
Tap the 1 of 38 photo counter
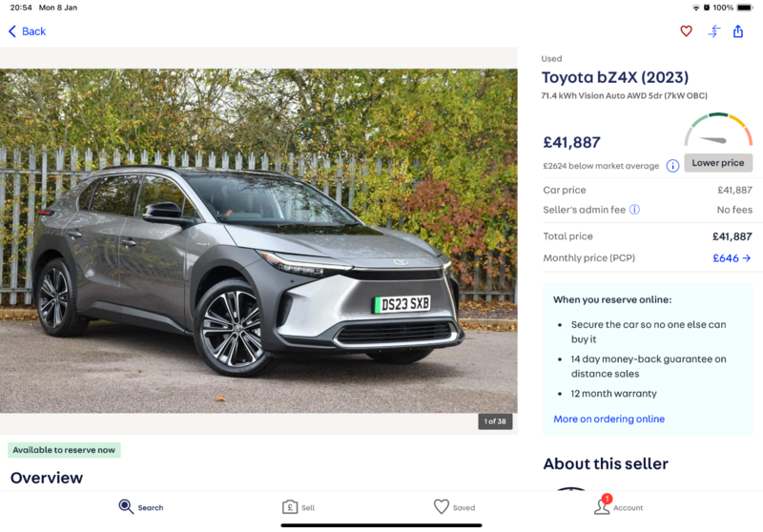(x=495, y=421)
